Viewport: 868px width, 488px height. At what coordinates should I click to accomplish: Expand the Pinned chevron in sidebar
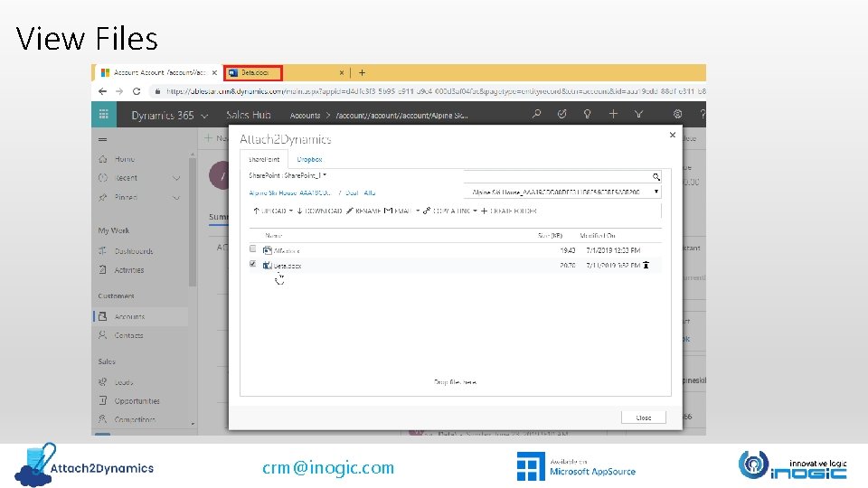click(x=176, y=198)
